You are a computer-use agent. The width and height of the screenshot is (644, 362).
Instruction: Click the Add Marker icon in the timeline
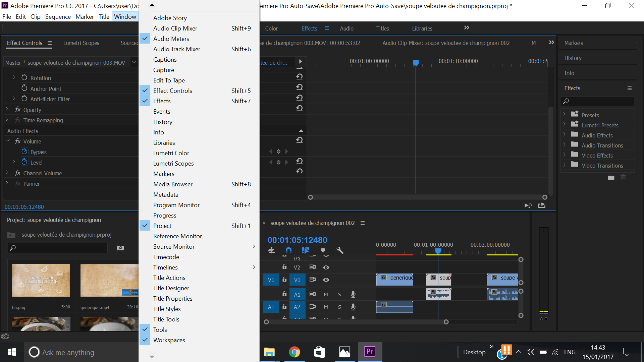pyautogui.click(x=323, y=250)
